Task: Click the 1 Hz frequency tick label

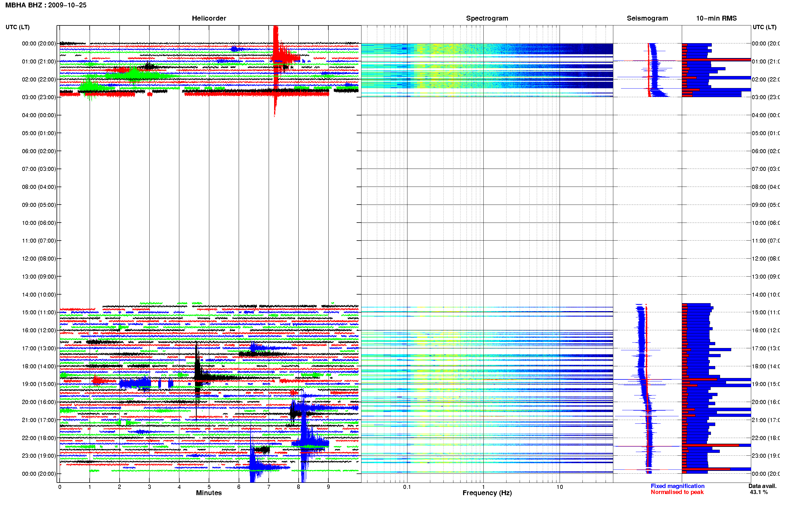Action: [483, 487]
